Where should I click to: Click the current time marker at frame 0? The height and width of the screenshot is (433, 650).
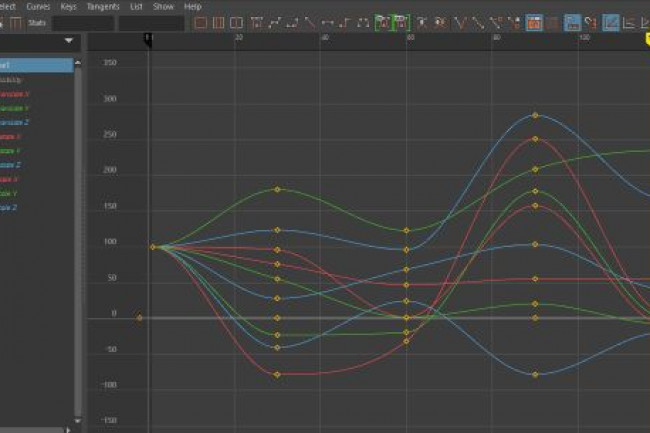pyautogui.click(x=148, y=39)
